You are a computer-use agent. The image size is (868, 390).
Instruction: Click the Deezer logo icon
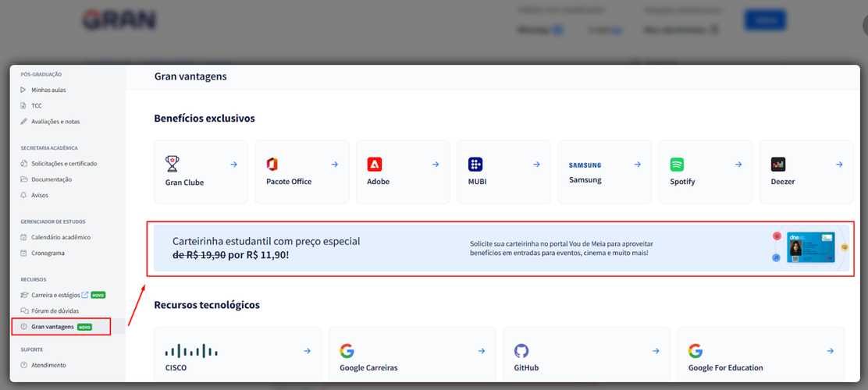pyautogui.click(x=778, y=165)
